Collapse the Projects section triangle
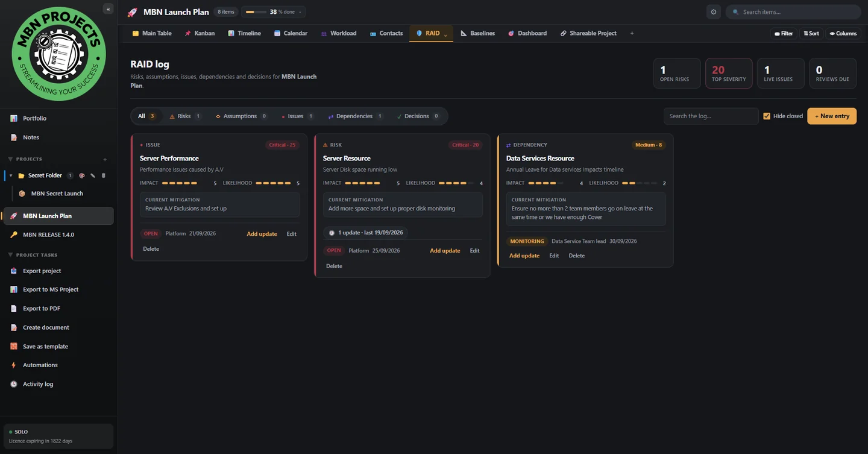868x454 pixels. [x=10, y=159]
